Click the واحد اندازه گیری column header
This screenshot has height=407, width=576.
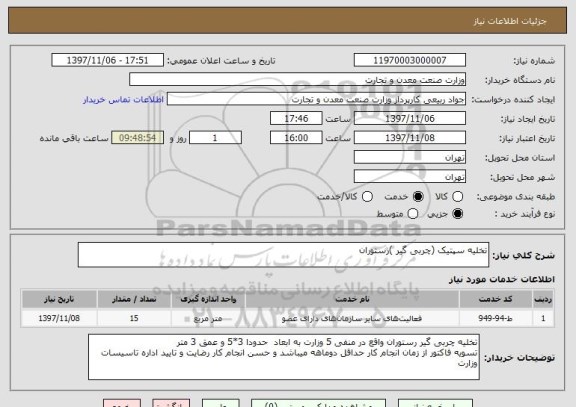click(x=208, y=299)
